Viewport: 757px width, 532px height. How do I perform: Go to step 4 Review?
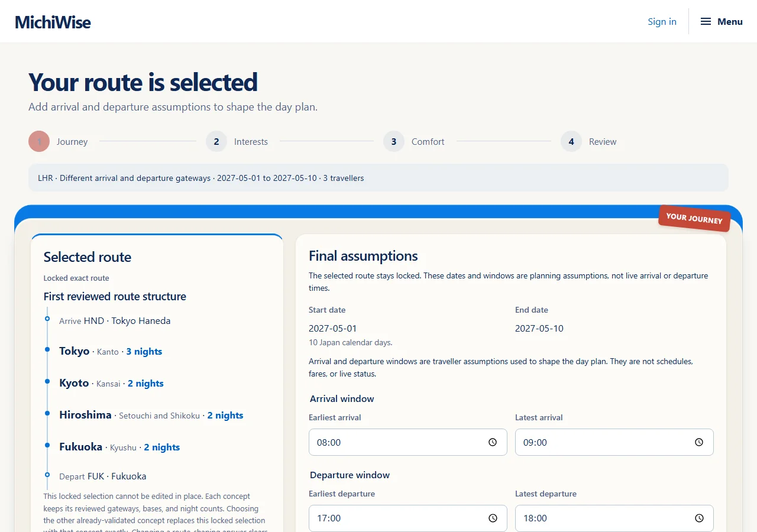coord(588,141)
